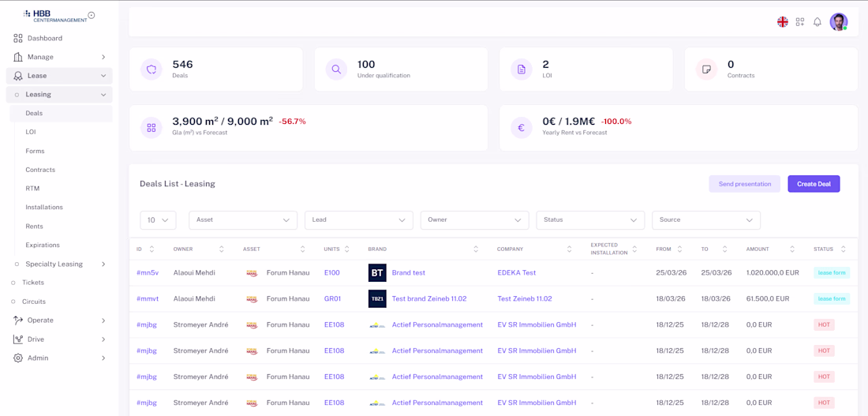The image size is (868, 416).
Task: Sort table by Company column arrows
Action: click(x=569, y=249)
